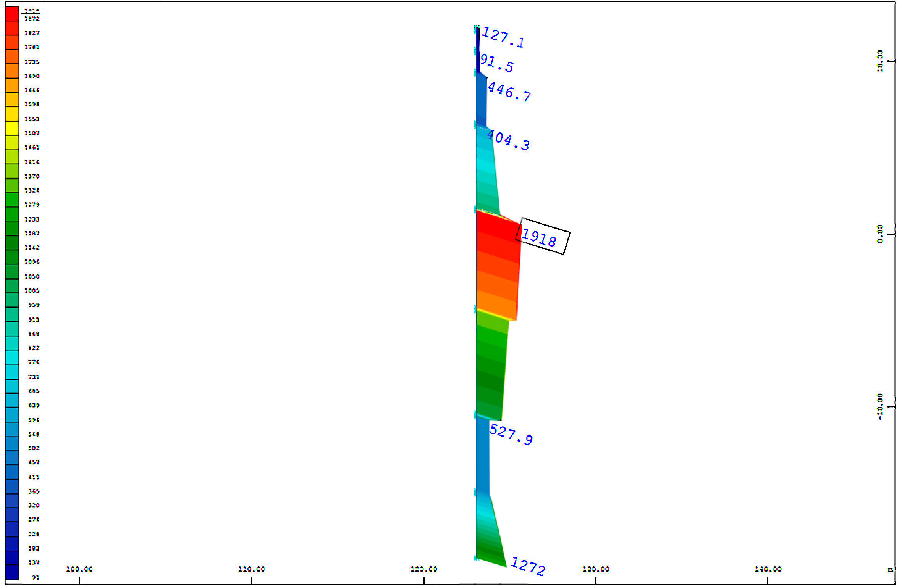This screenshot has height=588, width=897.
Task: Click the 1272 value label at bottom
Action: [528, 566]
